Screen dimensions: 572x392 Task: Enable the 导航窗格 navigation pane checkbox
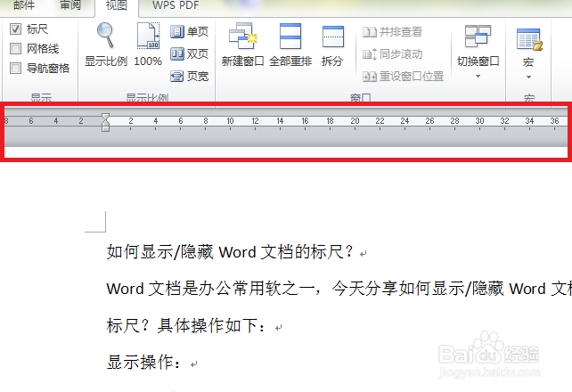15,69
